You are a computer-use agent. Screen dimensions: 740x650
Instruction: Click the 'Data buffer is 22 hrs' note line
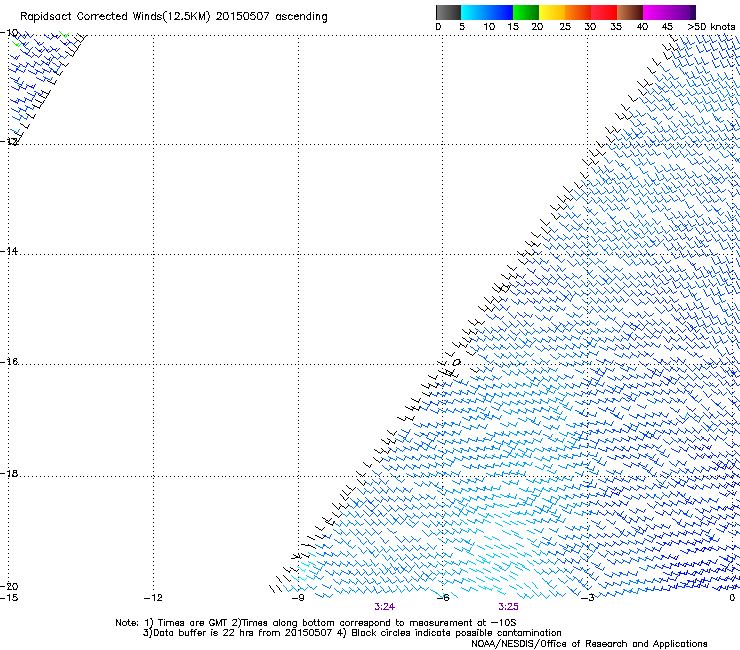point(352,633)
